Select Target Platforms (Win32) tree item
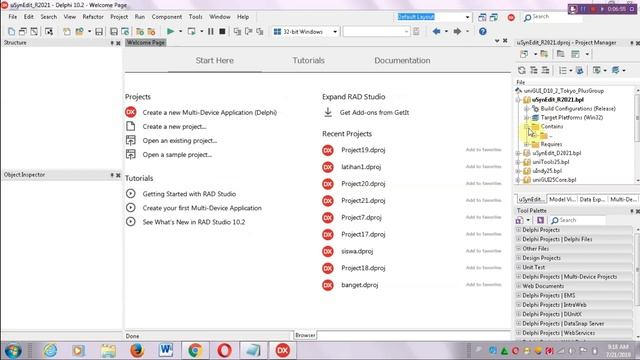 point(571,118)
